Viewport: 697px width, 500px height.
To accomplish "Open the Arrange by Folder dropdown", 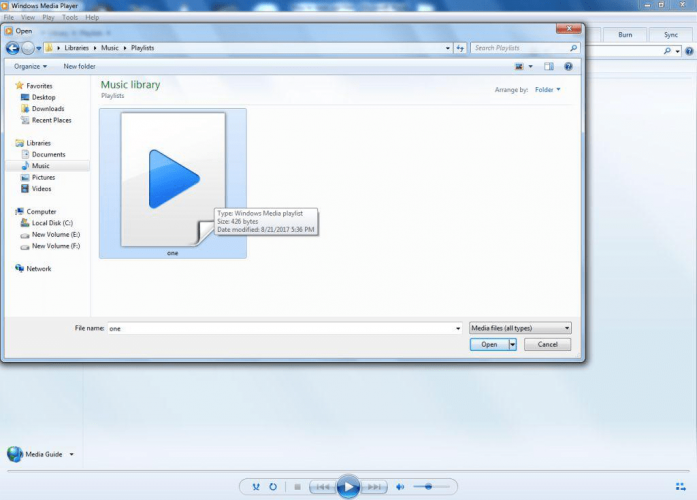I will (548, 90).
